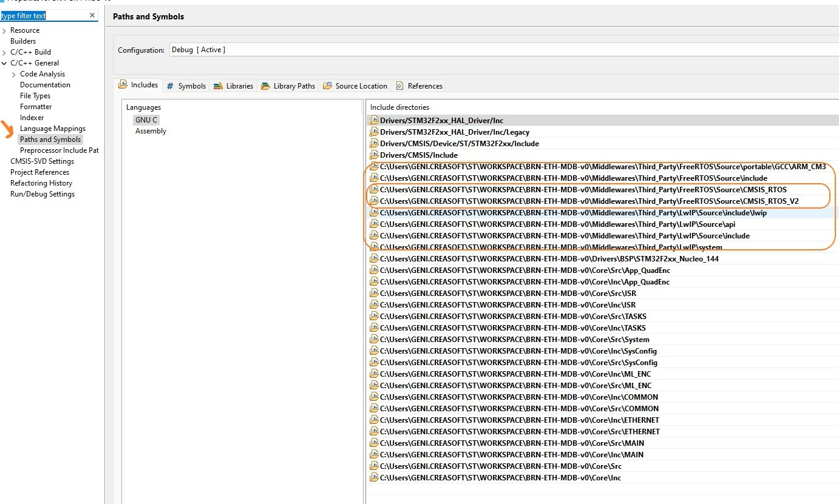Image resolution: width=839 pixels, height=504 pixels.
Task: Select the Core\Inc\SysConfig include path
Action: (x=518, y=351)
